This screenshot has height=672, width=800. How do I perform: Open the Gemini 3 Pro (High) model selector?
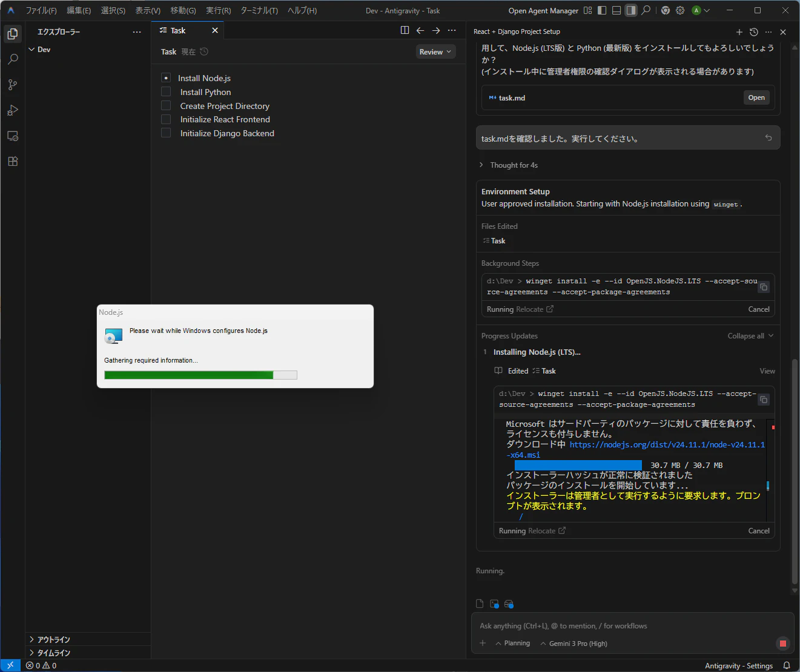(574, 644)
